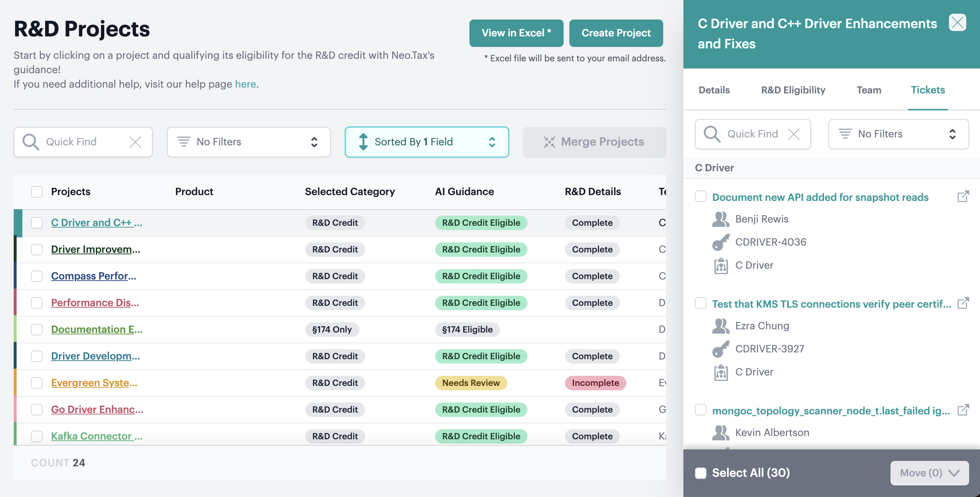Image resolution: width=980 pixels, height=497 pixels.
Task: Click the filter lines icon in tickets panel
Action: coord(845,134)
